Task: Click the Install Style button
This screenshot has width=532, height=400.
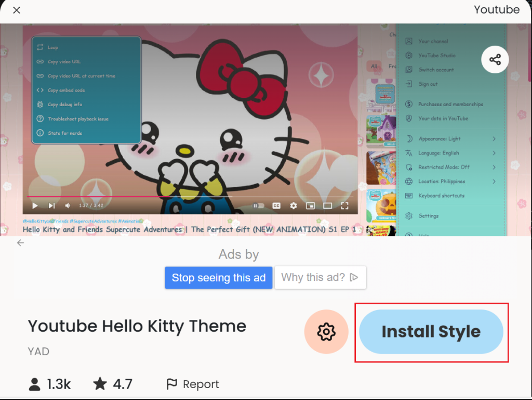Action: tap(431, 332)
